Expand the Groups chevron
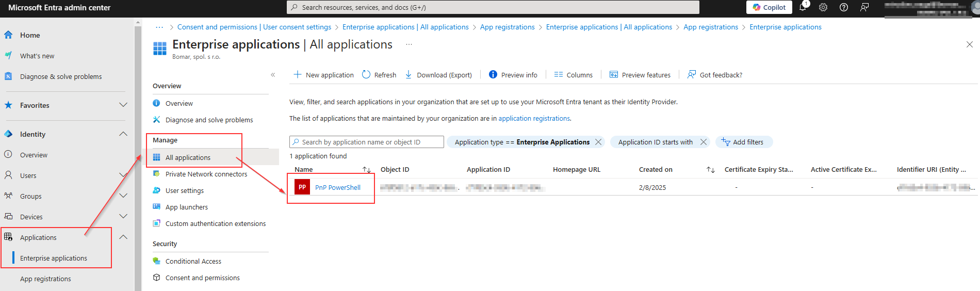The image size is (980, 291). click(x=123, y=196)
